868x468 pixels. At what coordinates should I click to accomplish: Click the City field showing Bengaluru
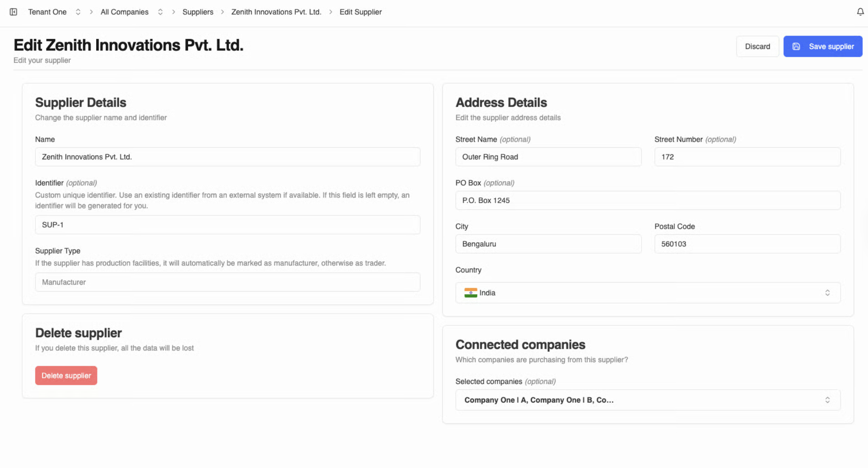click(x=548, y=244)
